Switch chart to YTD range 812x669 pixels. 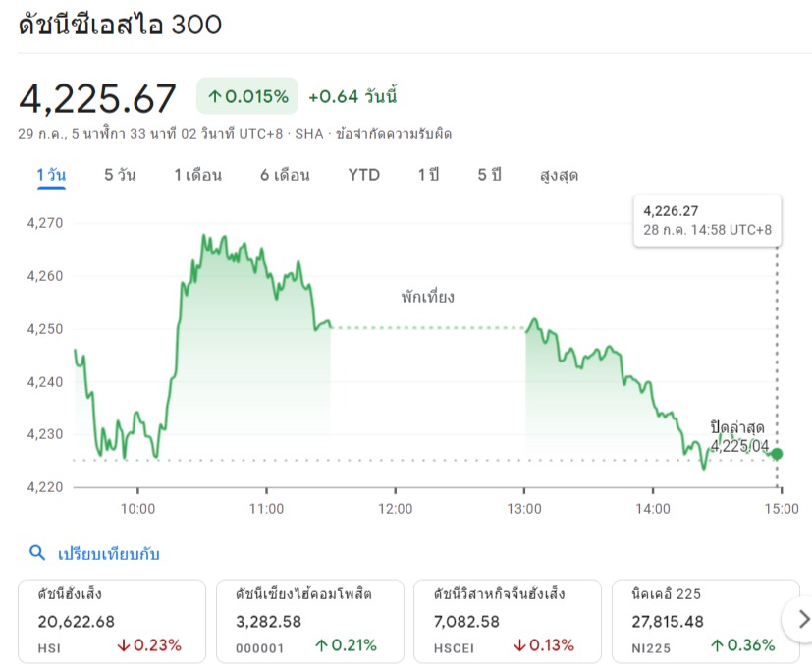(x=363, y=175)
